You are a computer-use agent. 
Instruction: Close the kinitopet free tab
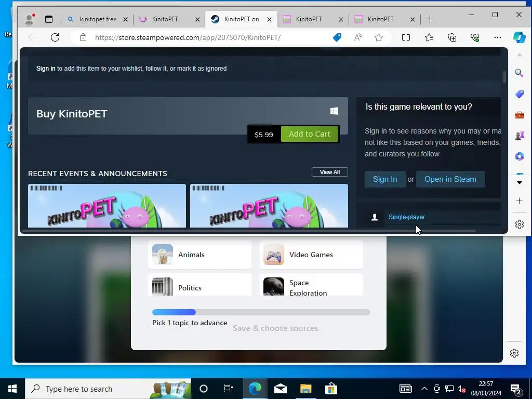tap(125, 20)
